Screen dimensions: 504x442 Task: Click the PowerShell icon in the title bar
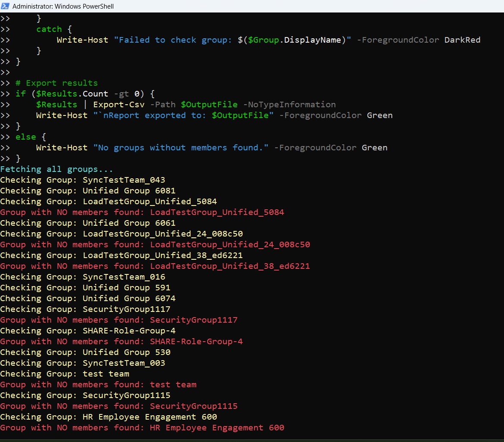point(6,6)
